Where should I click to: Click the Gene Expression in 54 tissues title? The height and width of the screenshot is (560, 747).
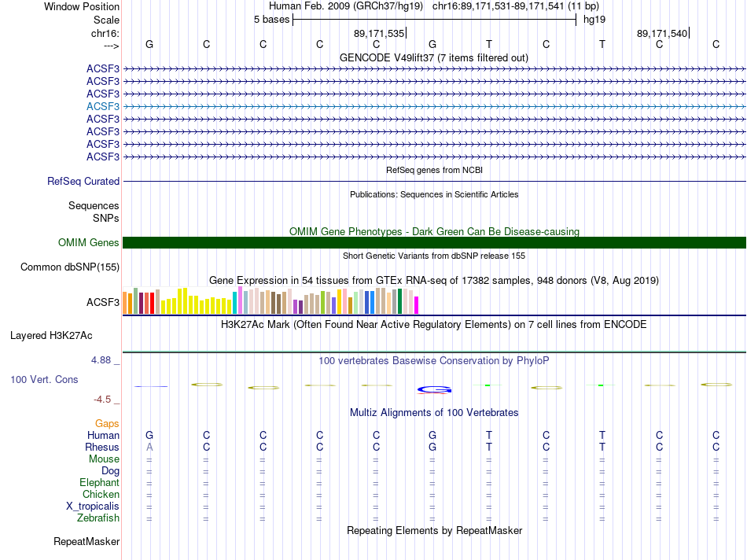pos(434,280)
